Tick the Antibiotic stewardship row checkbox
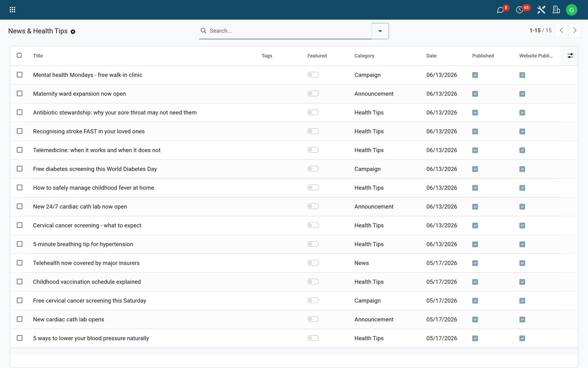588x368 pixels. pyautogui.click(x=19, y=112)
